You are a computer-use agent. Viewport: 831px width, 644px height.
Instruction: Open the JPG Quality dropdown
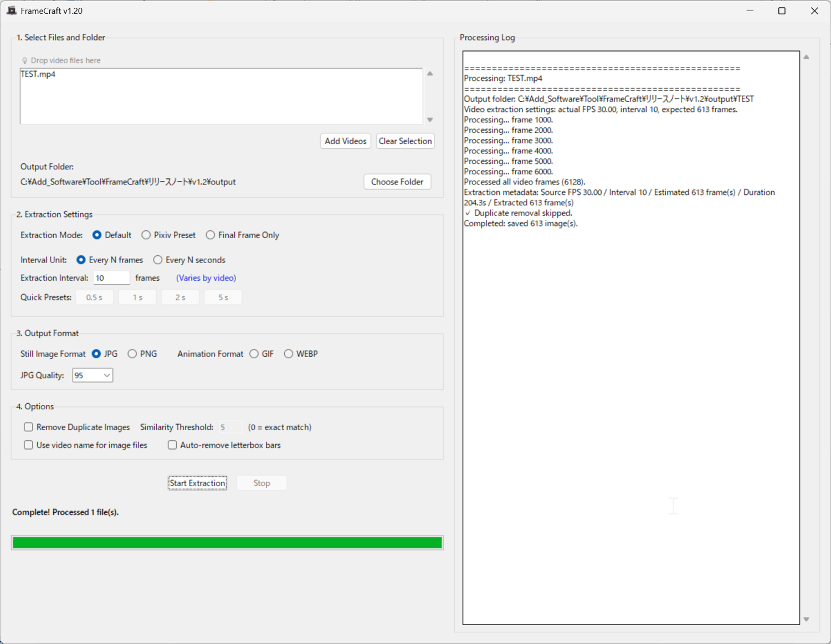(x=93, y=375)
